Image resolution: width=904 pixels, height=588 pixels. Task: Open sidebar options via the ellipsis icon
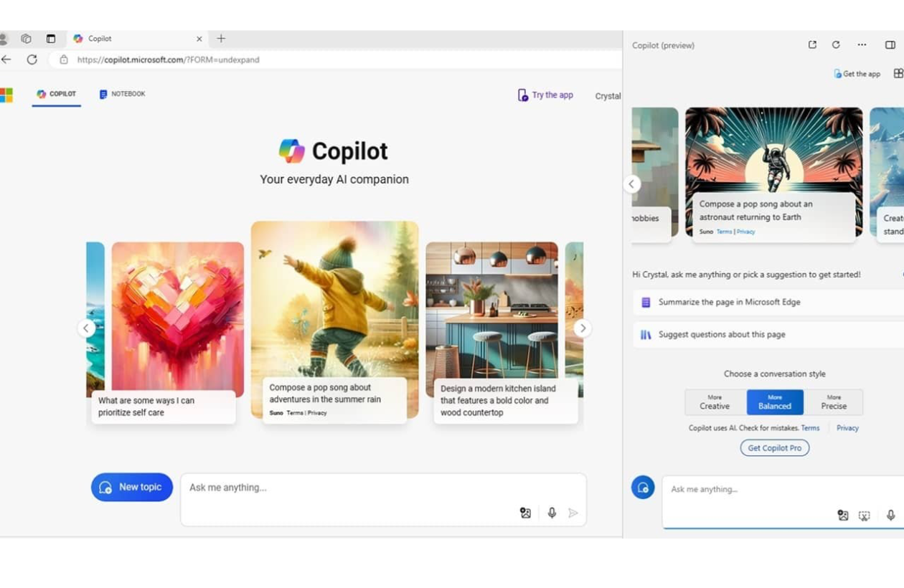pos(862,44)
